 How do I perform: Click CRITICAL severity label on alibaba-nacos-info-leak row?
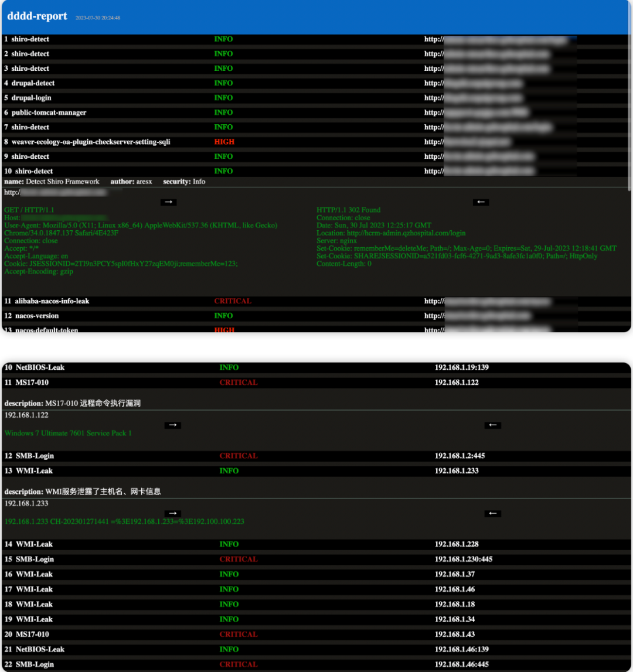click(x=233, y=301)
